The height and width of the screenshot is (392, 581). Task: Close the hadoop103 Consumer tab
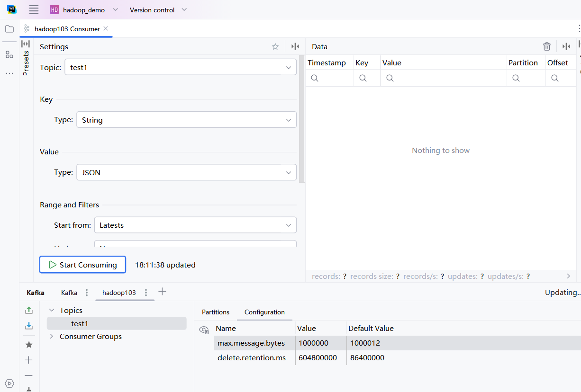pyautogui.click(x=106, y=28)
